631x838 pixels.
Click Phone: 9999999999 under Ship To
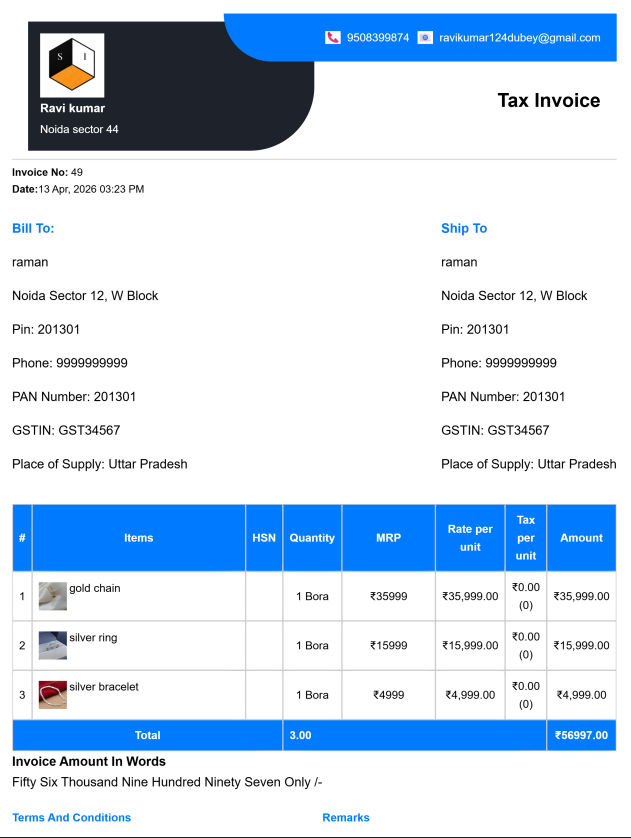[x=499, y=363]
